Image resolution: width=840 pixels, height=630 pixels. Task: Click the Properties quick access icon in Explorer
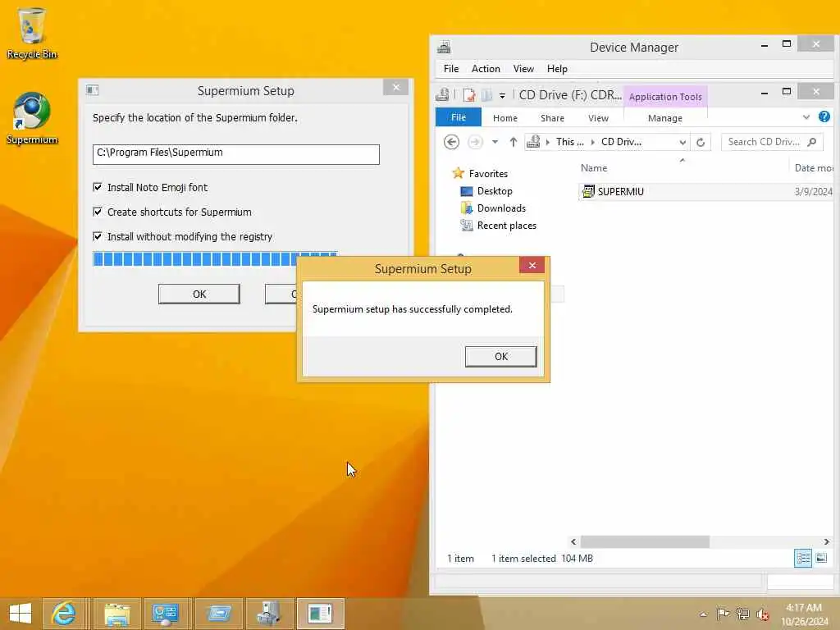pyautogui.click(x=469, y=95)
